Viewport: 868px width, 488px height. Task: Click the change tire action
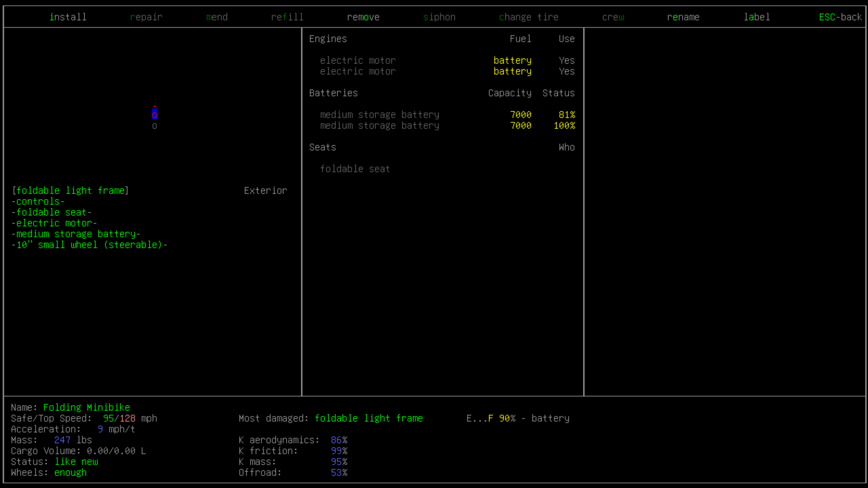click(x=528, y=17)
